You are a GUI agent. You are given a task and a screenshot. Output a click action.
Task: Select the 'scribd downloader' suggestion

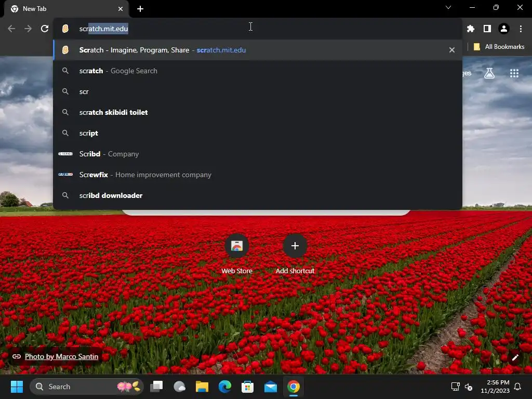258,195
